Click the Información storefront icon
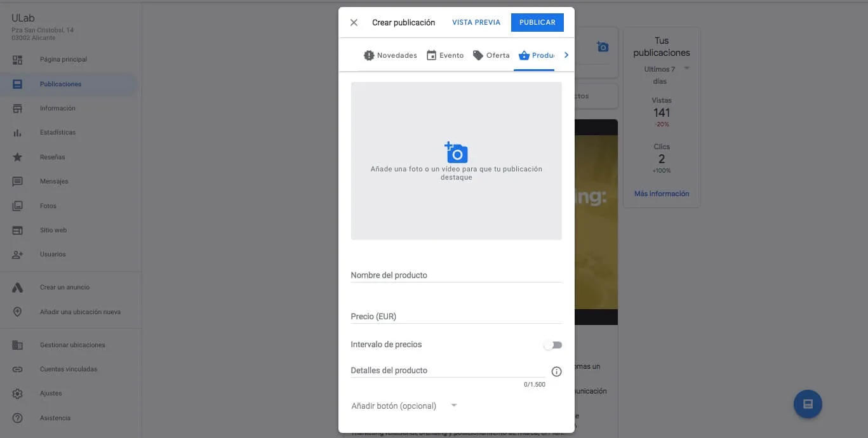The height and width of the screenshot is (438, 868). [17, 109]
